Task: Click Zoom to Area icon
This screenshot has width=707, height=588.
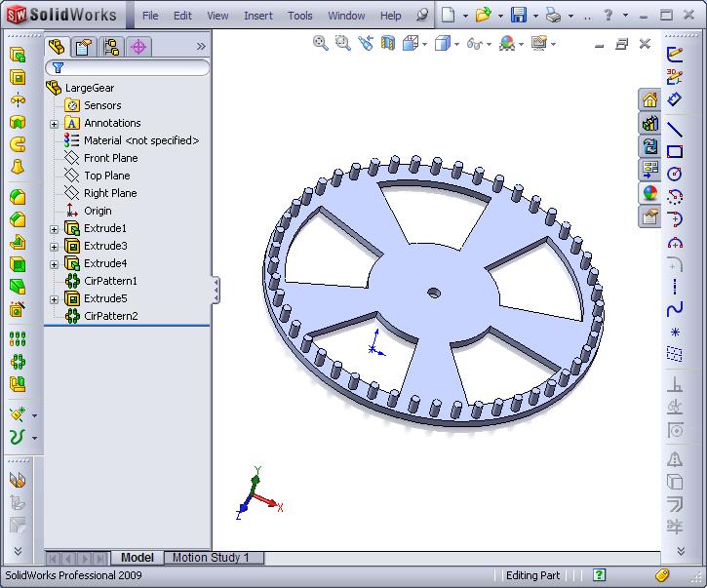Action: [x=343, y=43]
